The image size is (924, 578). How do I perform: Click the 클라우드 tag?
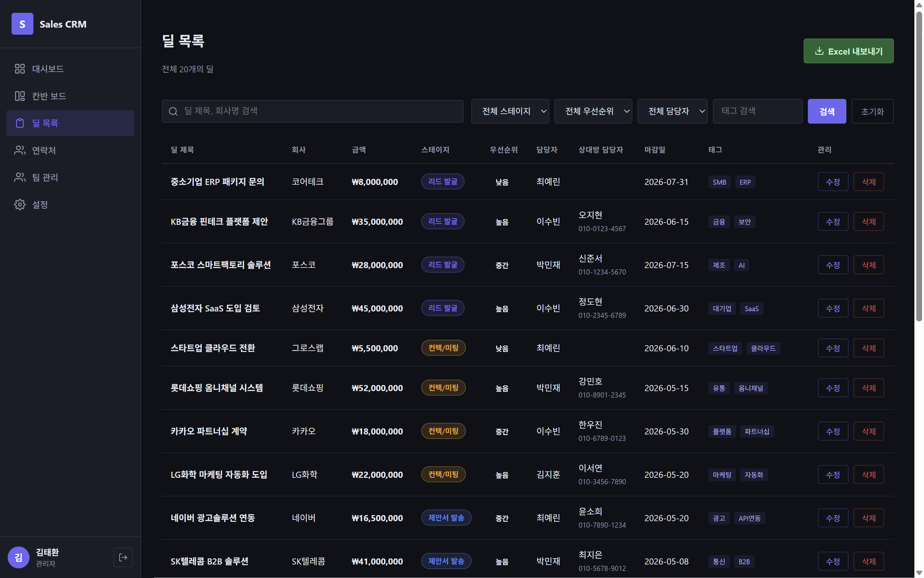click(763, 349)
